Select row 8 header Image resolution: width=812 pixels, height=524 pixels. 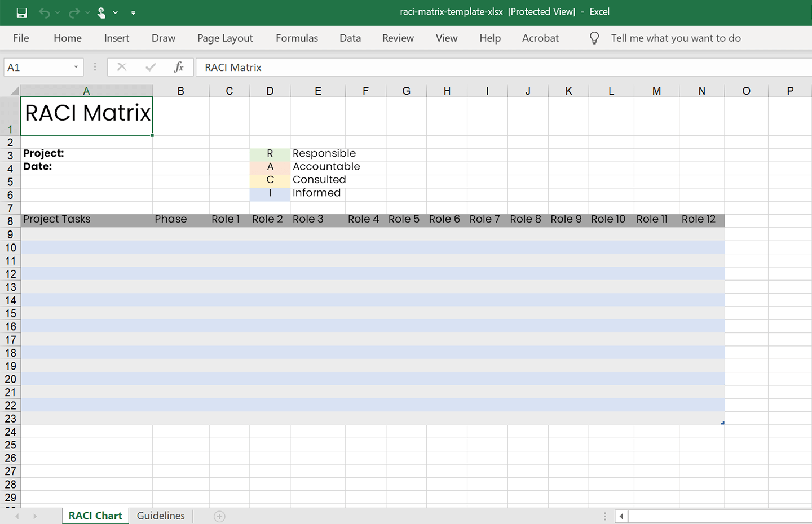[10, 221]
